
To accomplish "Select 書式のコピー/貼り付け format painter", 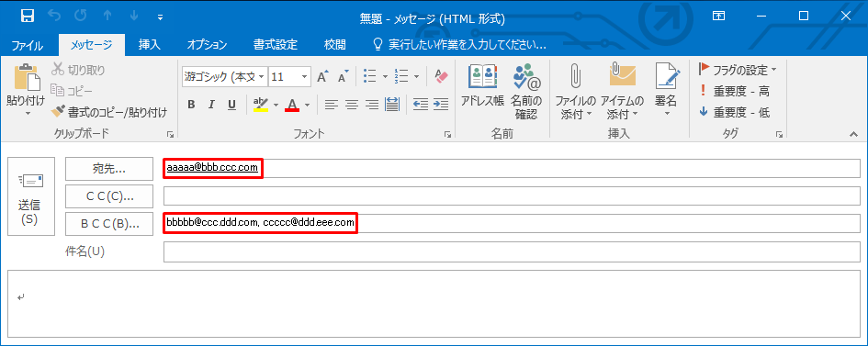I will [x=108, y=112].
